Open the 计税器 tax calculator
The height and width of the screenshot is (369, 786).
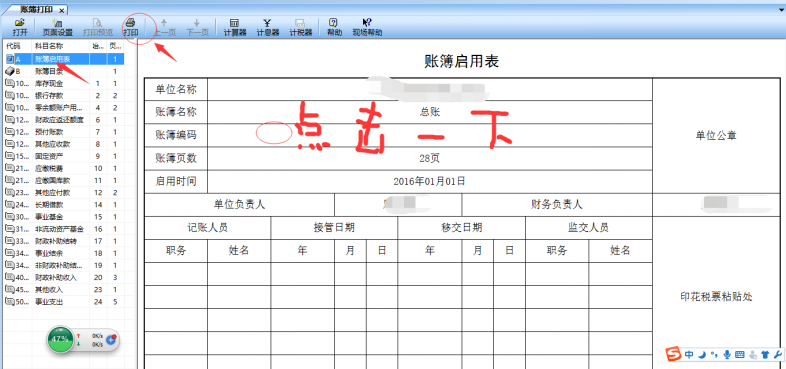point(301,28)
